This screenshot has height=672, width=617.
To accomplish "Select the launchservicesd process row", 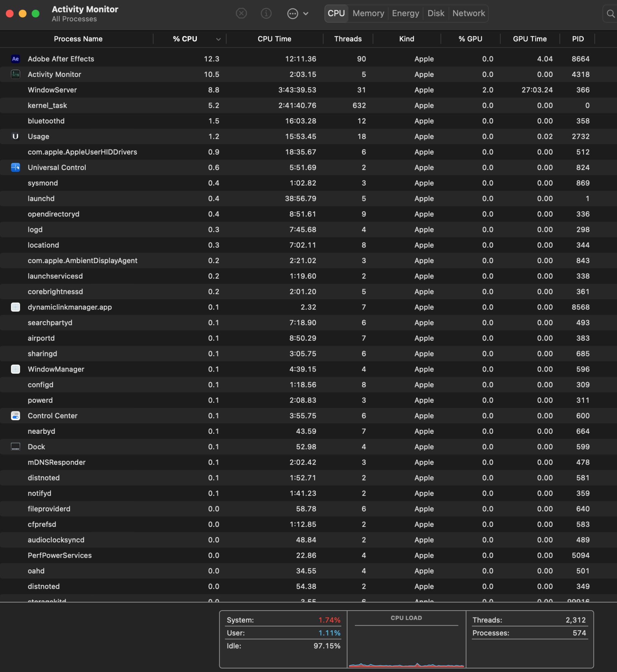I will coord(308,276).
